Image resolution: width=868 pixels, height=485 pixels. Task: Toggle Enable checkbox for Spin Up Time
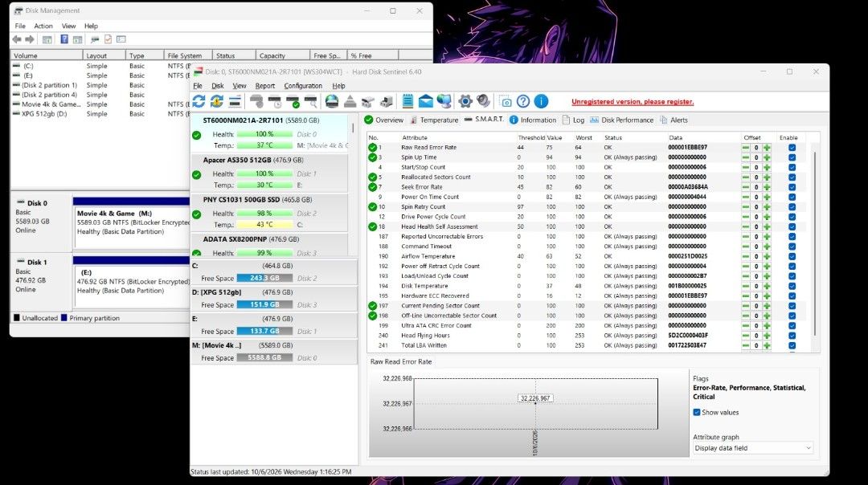tap(792, 157)
